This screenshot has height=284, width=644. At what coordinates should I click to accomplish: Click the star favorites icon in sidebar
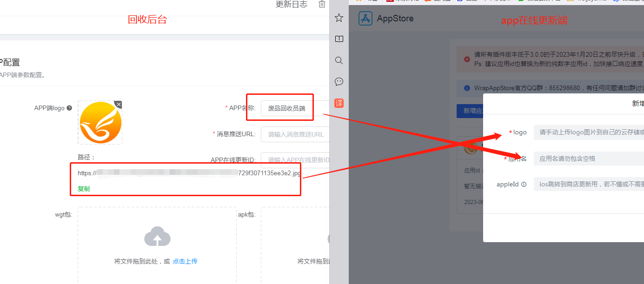point(339,18)
